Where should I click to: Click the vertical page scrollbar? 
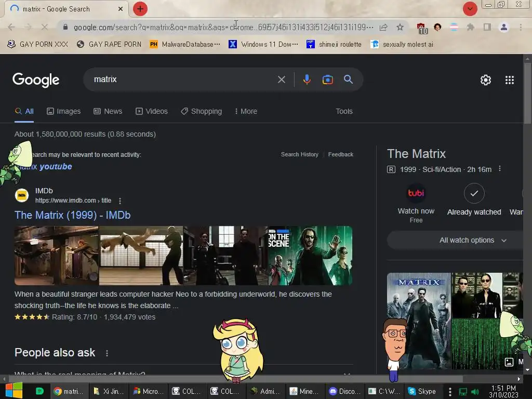pos(527,94)
